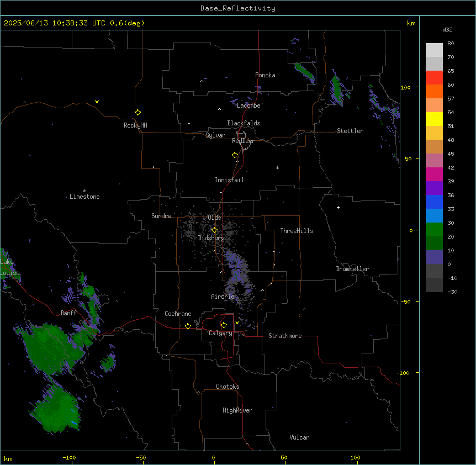
Task: Click the white cross marker north of Drumheller
Action: tap(338, 207)
